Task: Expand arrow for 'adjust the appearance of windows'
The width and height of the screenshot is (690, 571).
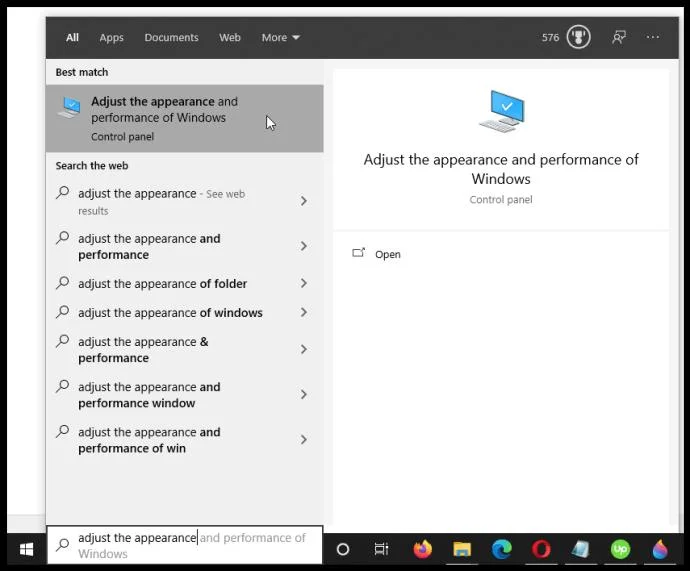Action: (x=304, y=312)
